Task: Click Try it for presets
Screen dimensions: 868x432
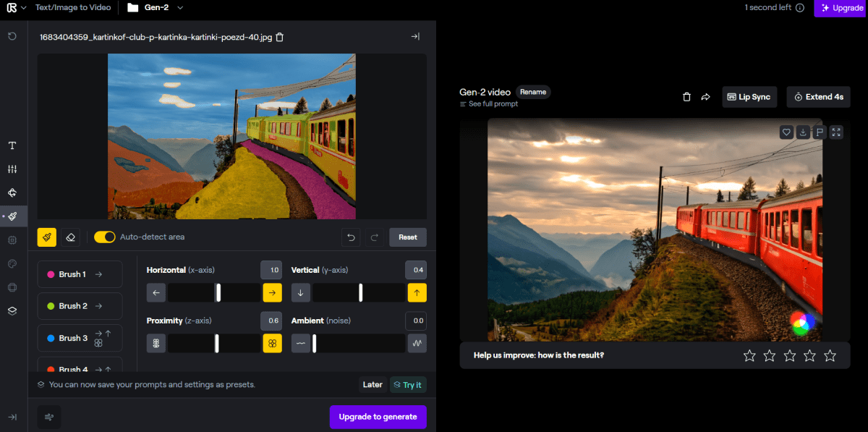Action: tap(408, 384)
